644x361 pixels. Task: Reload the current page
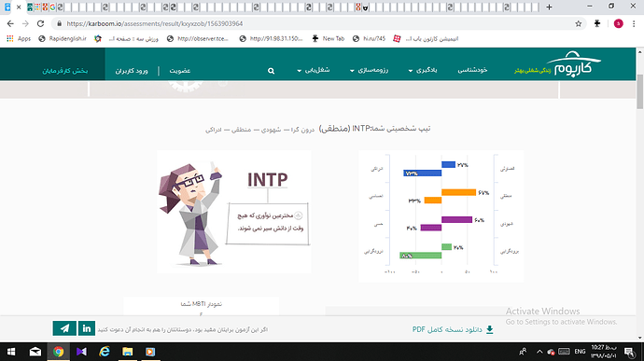[40, 24]
